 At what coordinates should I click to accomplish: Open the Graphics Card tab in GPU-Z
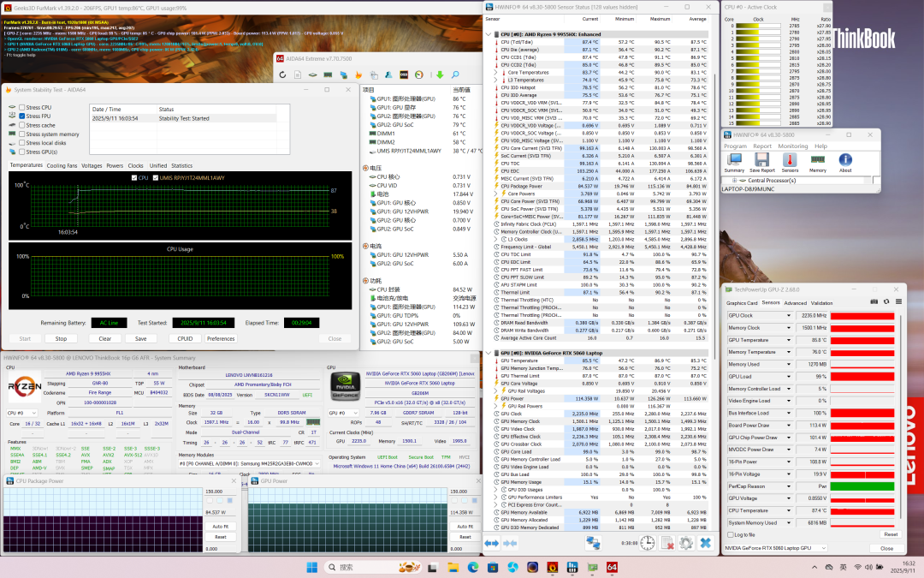click(742, 303)
